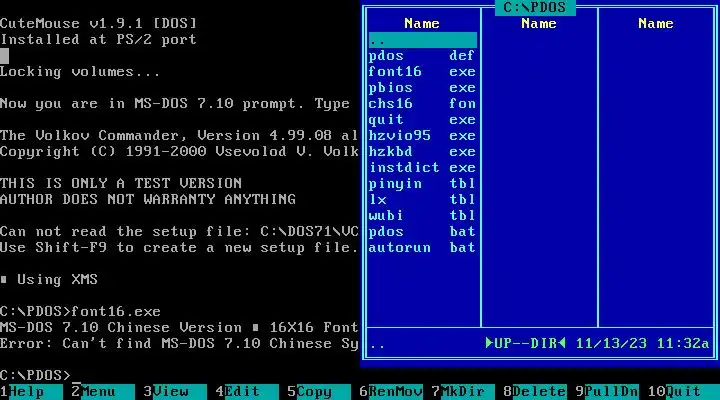
Task: Click the 5Copy function key
Action: (319, 392)
